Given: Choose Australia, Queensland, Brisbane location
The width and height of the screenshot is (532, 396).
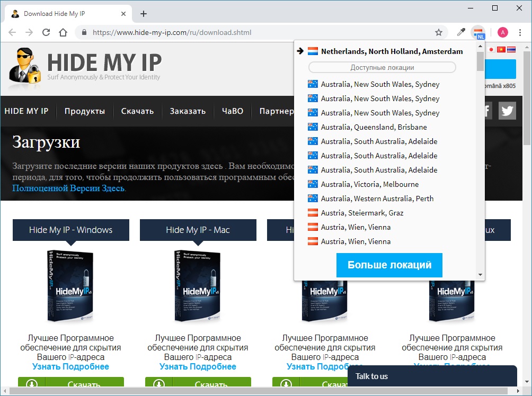Looking at the screenshot, I should 374,127.
